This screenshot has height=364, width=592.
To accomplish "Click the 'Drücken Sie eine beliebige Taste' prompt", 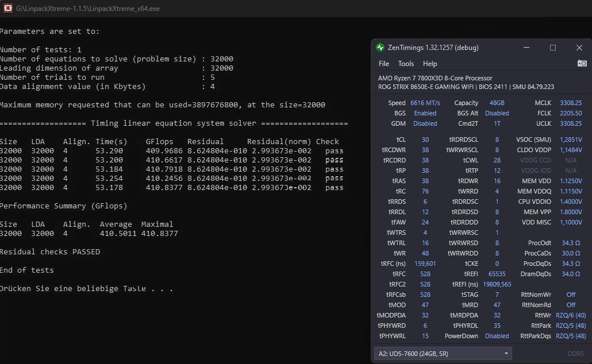I will 86,289.
